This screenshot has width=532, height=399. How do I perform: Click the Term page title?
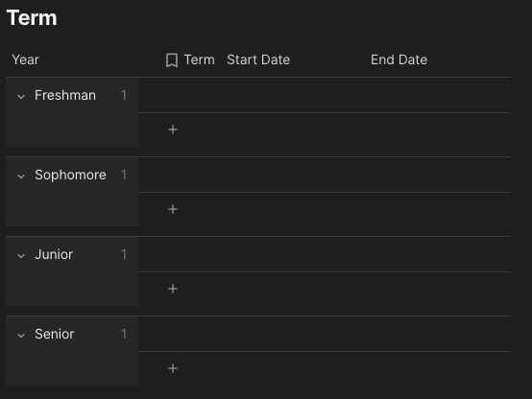click(32, 17)
